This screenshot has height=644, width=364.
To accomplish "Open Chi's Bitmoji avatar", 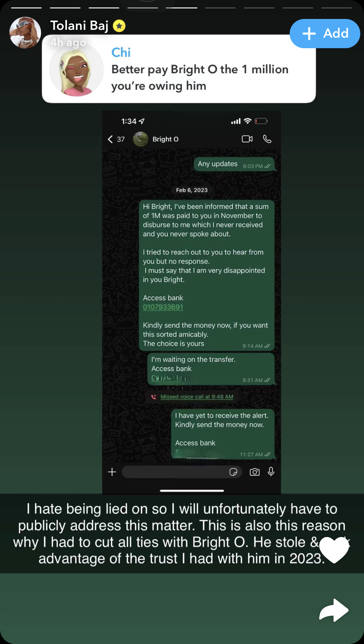I will pos(77,70).
